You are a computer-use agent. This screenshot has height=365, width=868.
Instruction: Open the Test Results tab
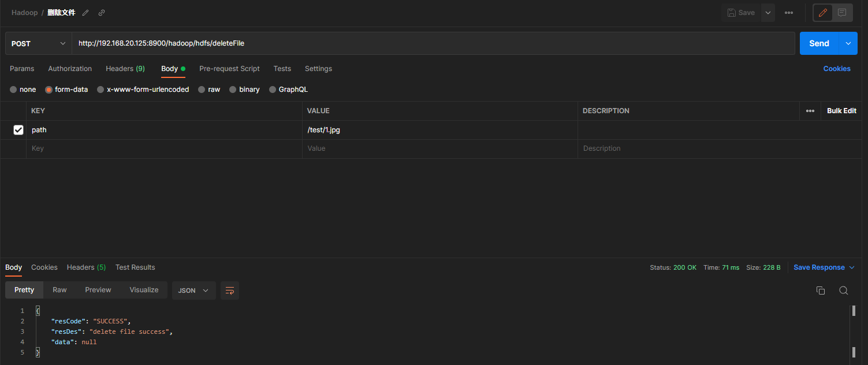tap(135, 267)
